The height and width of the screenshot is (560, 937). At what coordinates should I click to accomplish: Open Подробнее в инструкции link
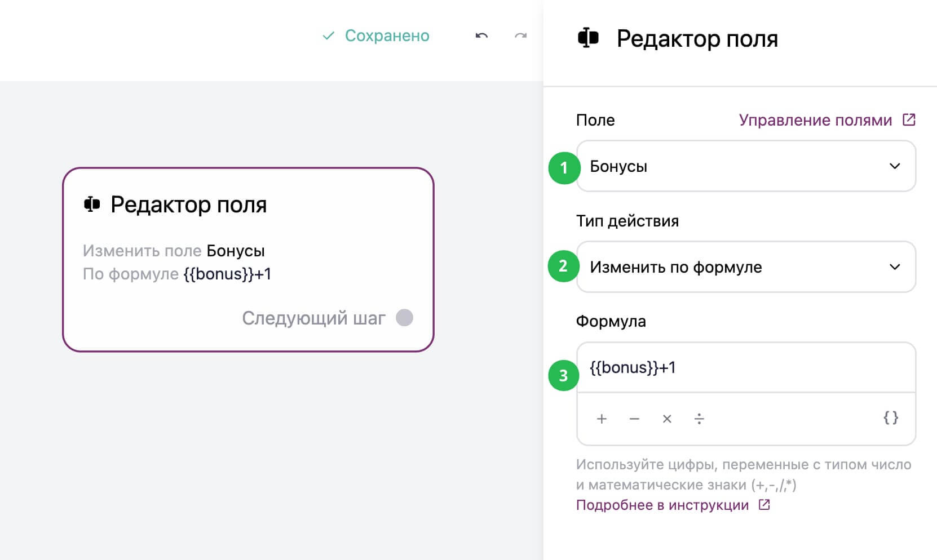click(x=662, y=505)
